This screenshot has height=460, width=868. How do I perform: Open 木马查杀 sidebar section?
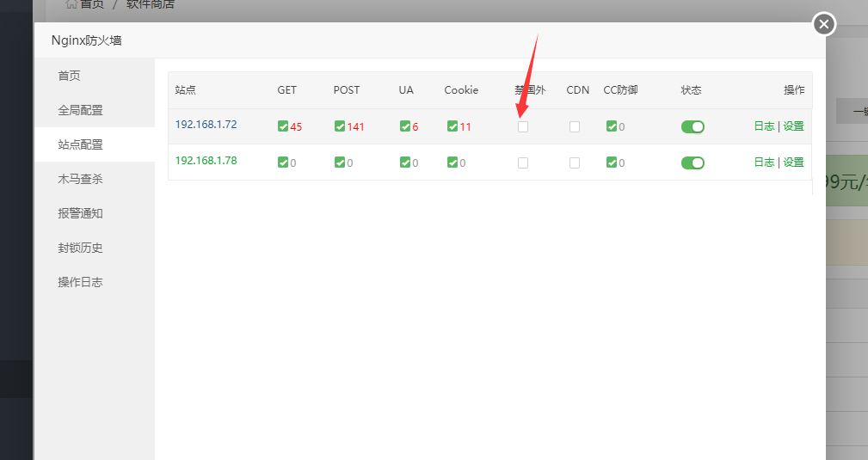tap(80, 179)
